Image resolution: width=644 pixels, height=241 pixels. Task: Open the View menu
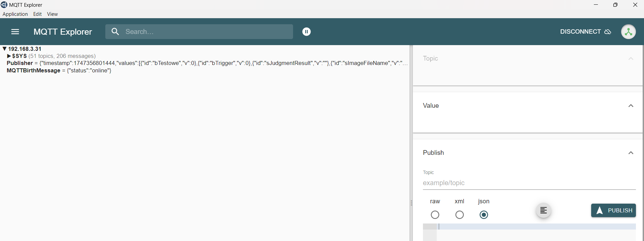pyautogui.click(x=52, y=14)
